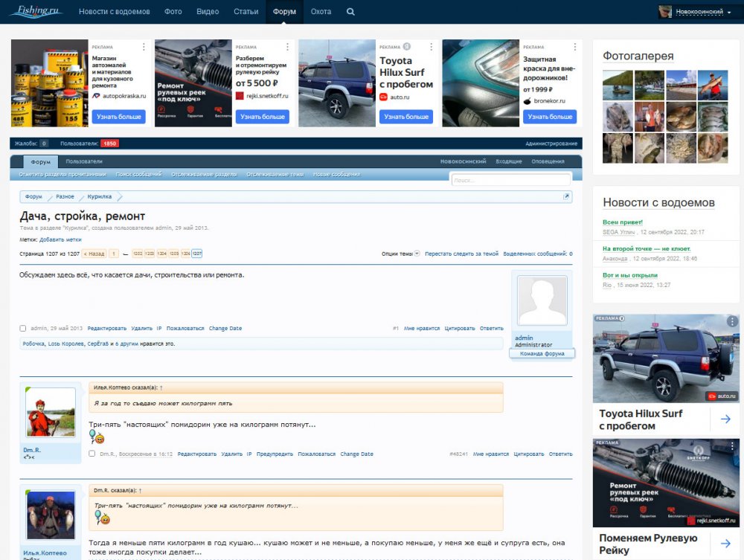
Task: Select the checkbox beside Dm.R.'s post
Action: pyautogui.click(x=92, y=454)
